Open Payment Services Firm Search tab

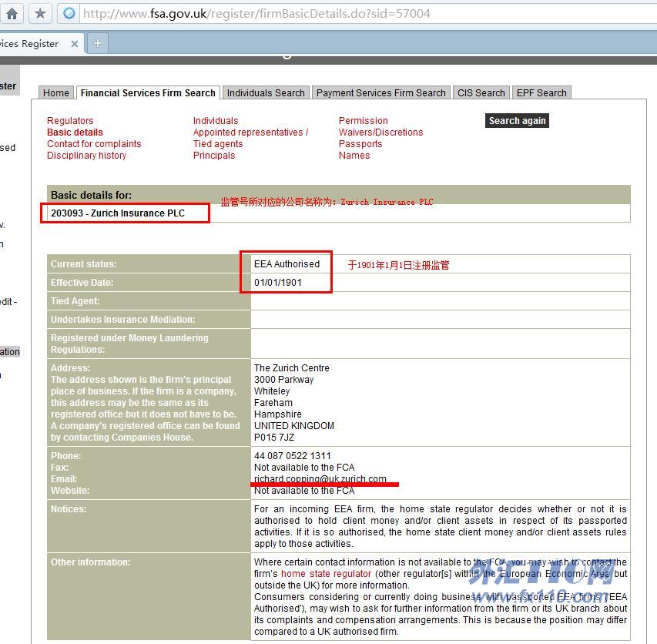pos(381,92)
